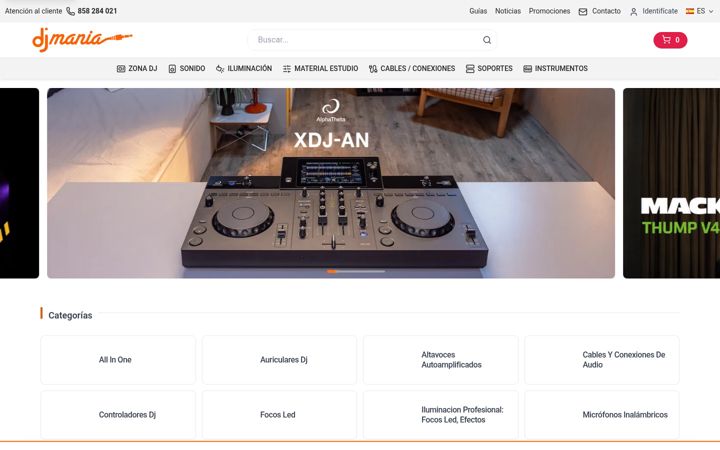Viewport: 720px width, 450px height.
Task: Click the Spanish flag icon
Action: click(x=690, y=11)
